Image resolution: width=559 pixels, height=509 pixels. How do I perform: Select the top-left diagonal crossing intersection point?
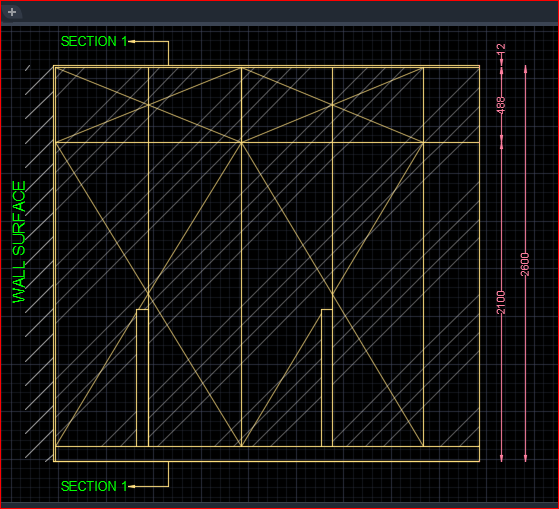pos(148,105)
